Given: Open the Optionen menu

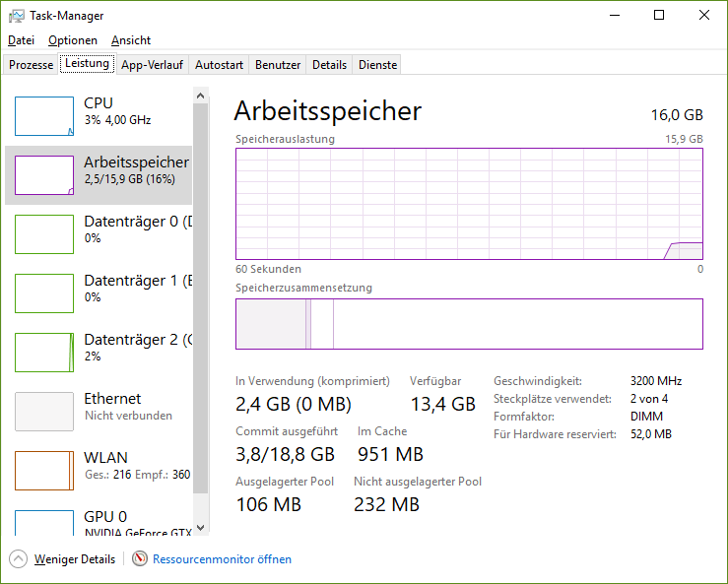Looking at the screenshot, I should [x=73, y=40].
